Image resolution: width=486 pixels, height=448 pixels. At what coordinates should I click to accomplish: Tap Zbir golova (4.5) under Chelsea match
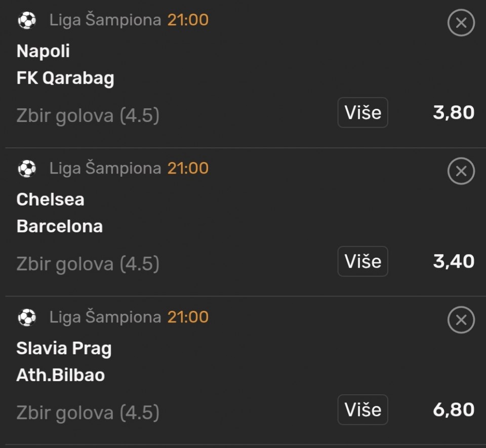[88, 264]
